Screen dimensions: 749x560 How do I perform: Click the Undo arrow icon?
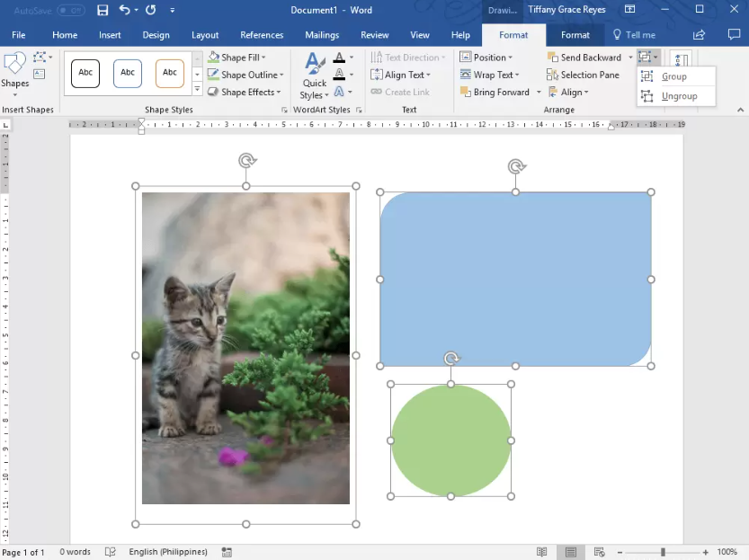pos(125,10)
